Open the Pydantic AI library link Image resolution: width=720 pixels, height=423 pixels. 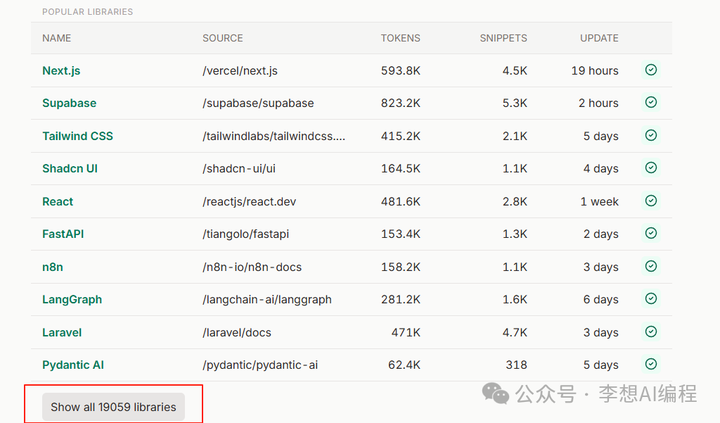click(73, 365)
